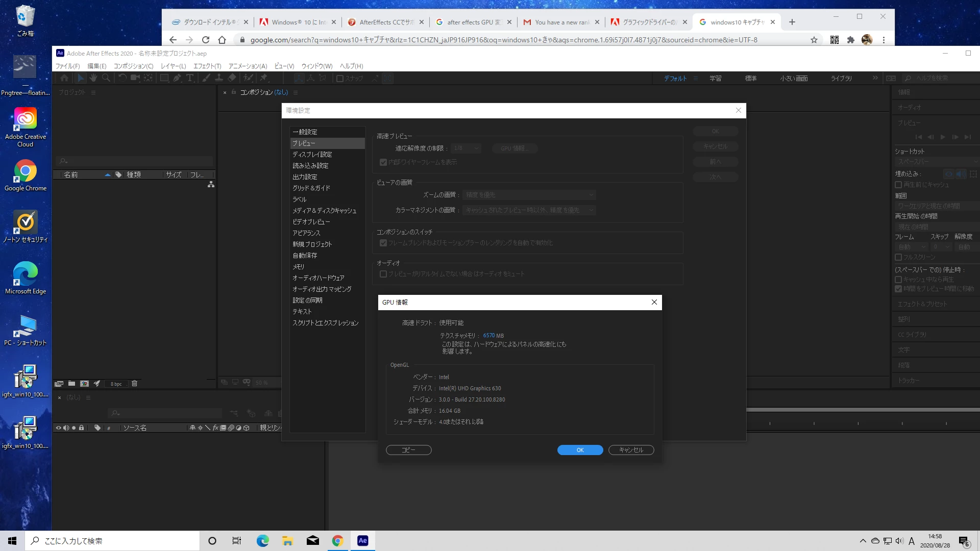The image size is (980, 551).
Task: Click the コピー button in GPU dialog
Action: (x=408, y=450)
